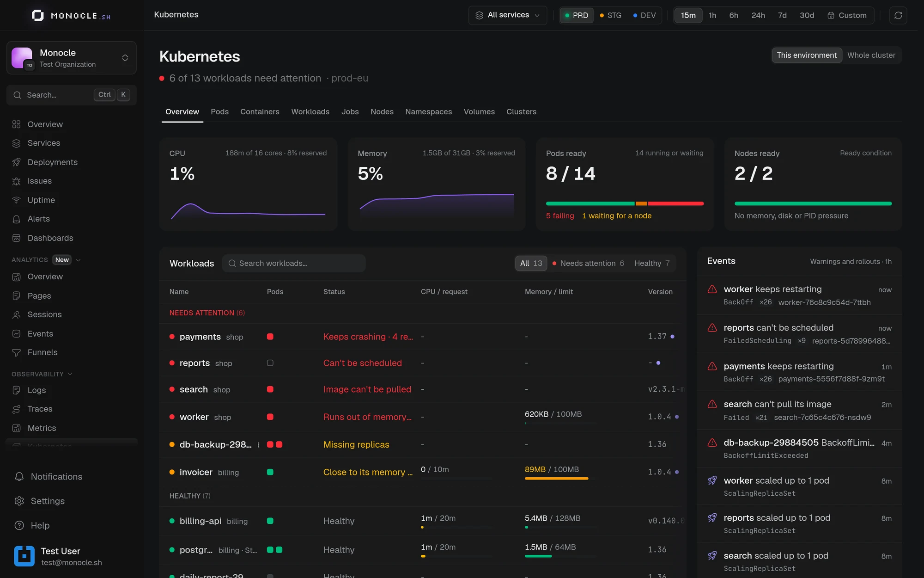
Task: Click rocket icon on worker scaled up event
Action: pos(712,481)
